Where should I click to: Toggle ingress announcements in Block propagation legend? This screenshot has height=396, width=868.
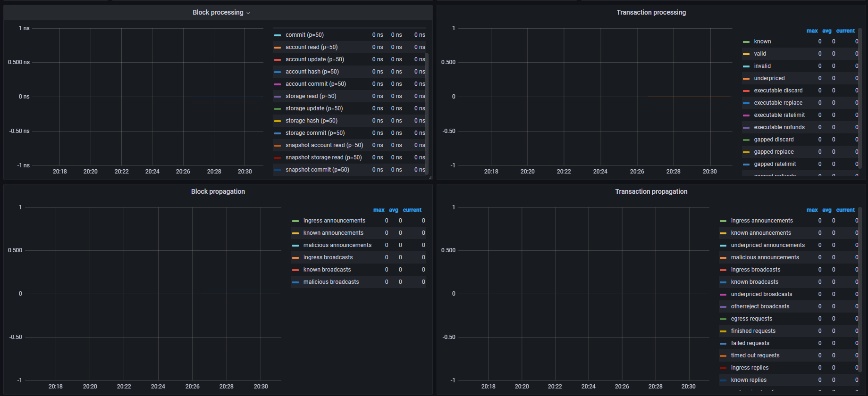click(334, 221)
